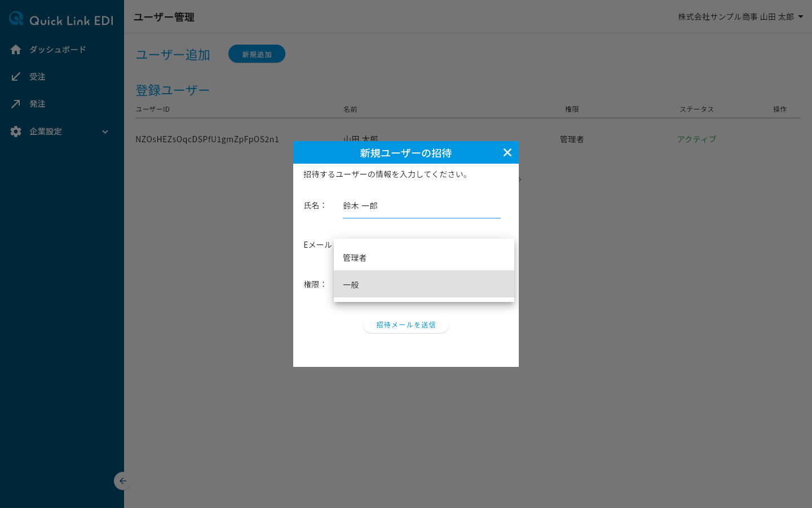Viewport: 812px width, 508px height.
Task: Click the 氏名： label in the dialog
Action: 315,205
